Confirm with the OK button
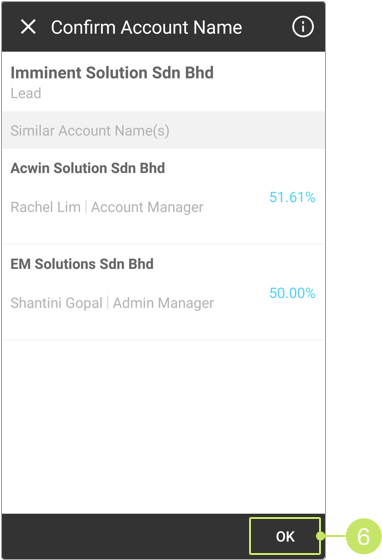This screenshot has height=560, width=382. tap(285, 536)
